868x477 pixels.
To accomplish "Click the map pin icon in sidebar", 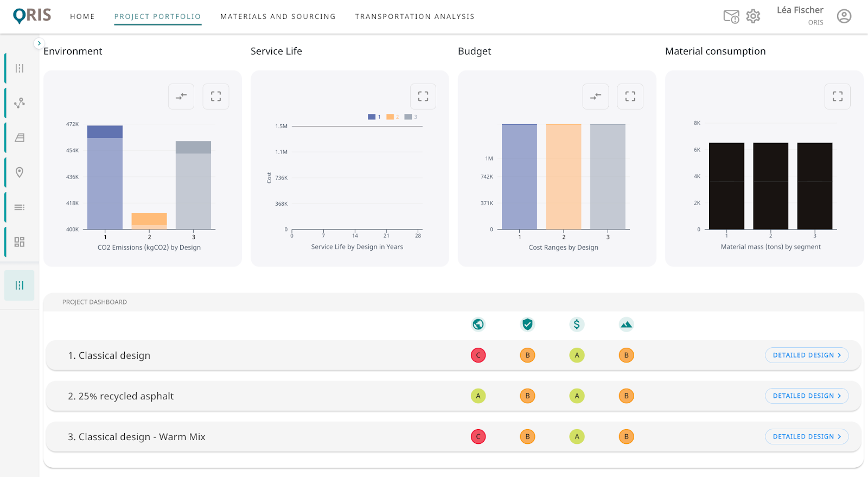I will click(20, 173).
